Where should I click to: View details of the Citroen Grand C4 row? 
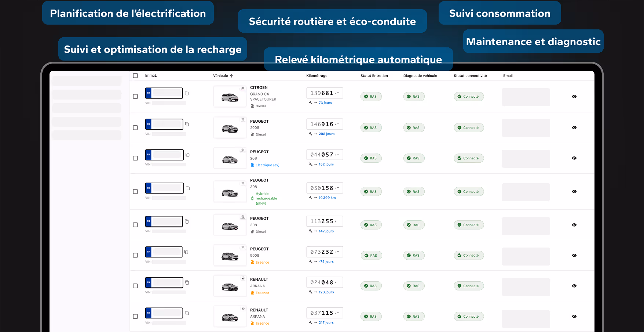574,97
